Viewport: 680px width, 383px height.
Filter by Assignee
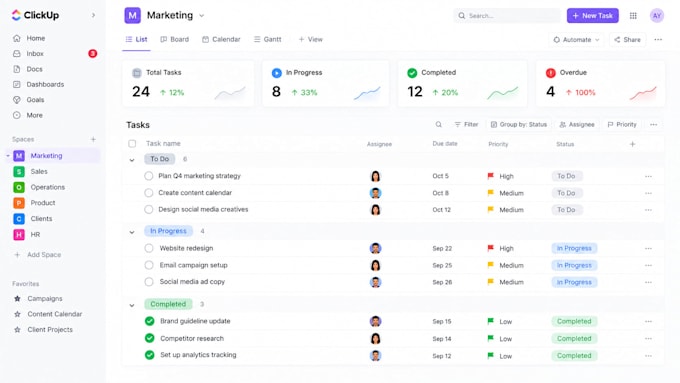[577, 124]
